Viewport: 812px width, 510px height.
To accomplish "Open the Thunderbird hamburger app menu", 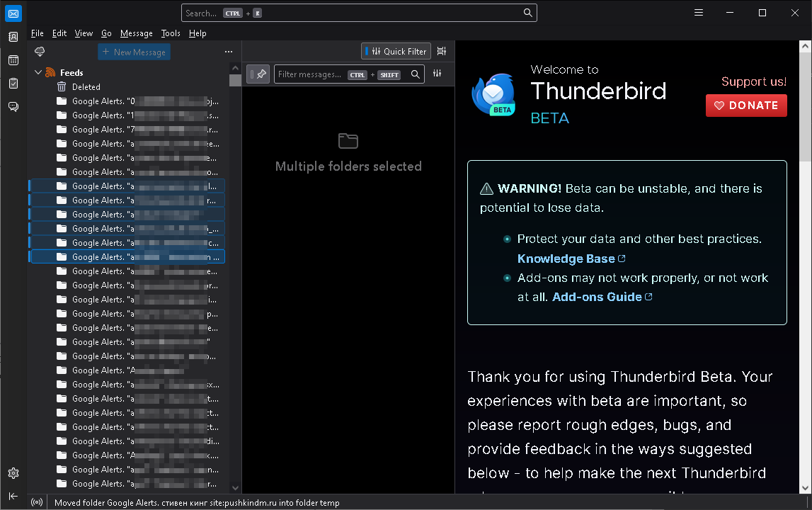I will [x=699, y=13].
